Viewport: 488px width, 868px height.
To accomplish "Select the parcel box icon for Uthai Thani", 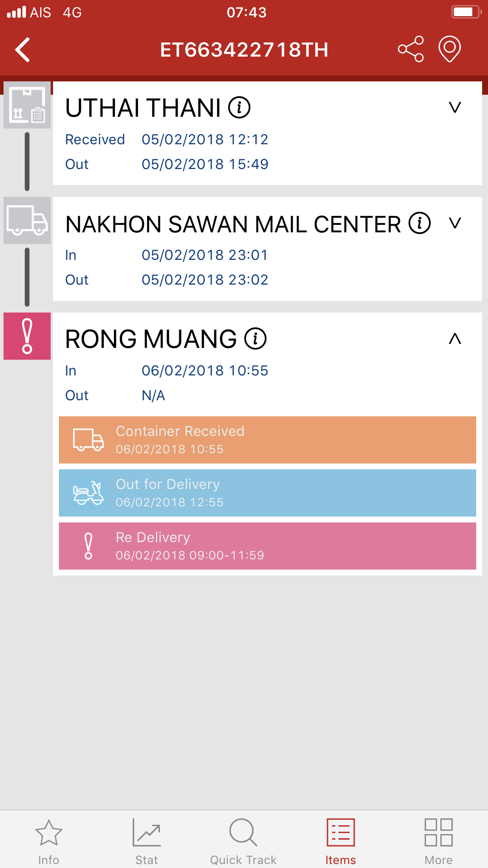I will click(x=27, y=105).
